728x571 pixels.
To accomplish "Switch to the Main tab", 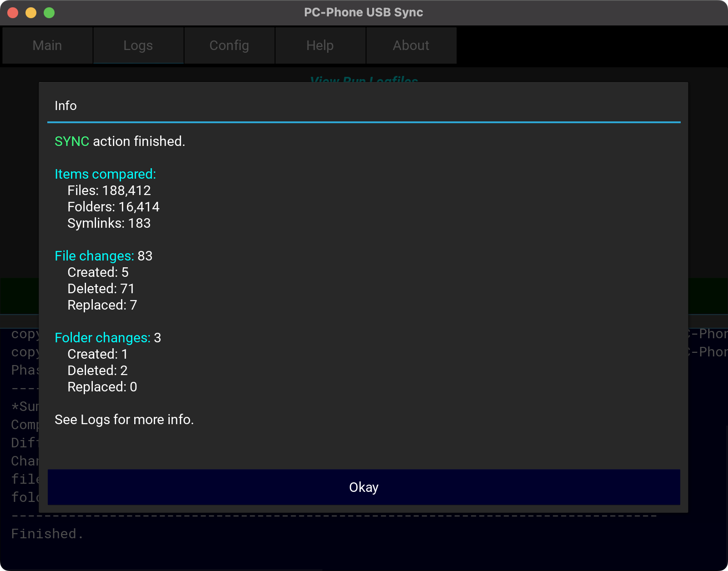I will (47, 45).
